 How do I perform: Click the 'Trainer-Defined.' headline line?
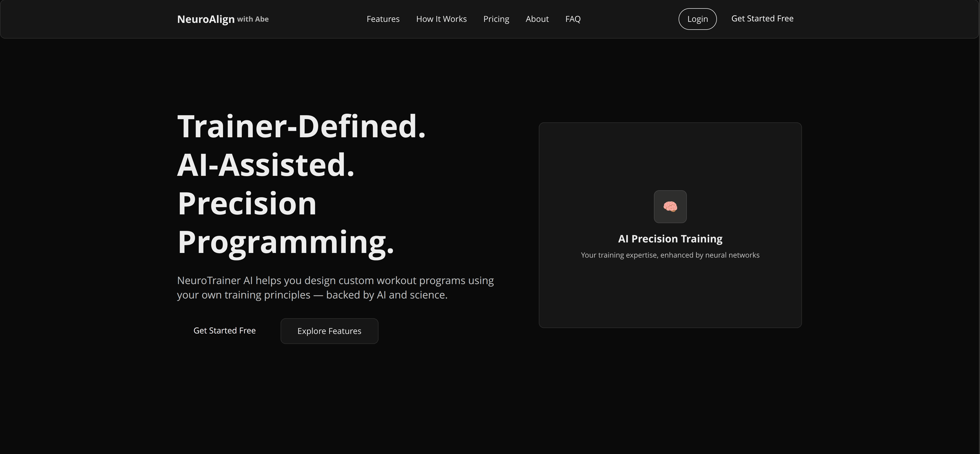[301, 126]
